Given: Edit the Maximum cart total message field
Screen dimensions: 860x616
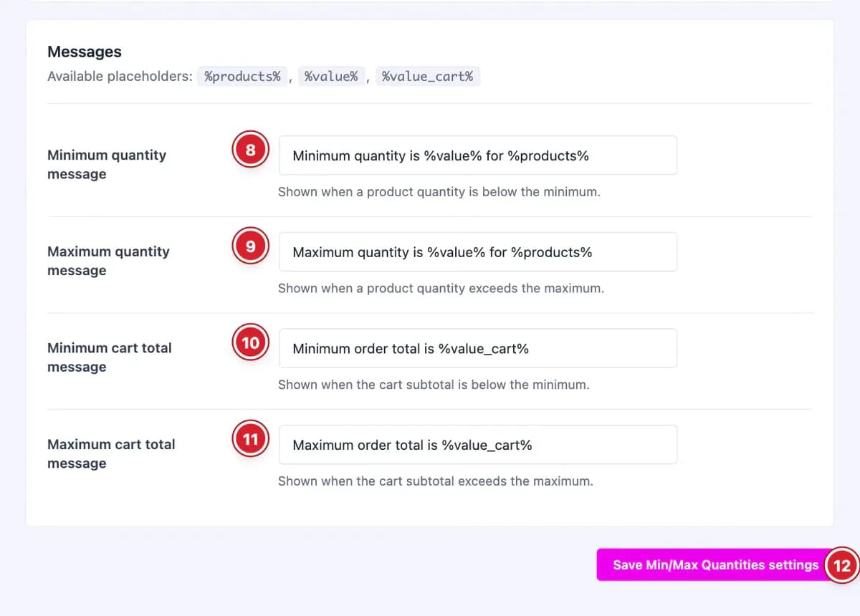Looking at the screenshot, I should pos(478,445).
